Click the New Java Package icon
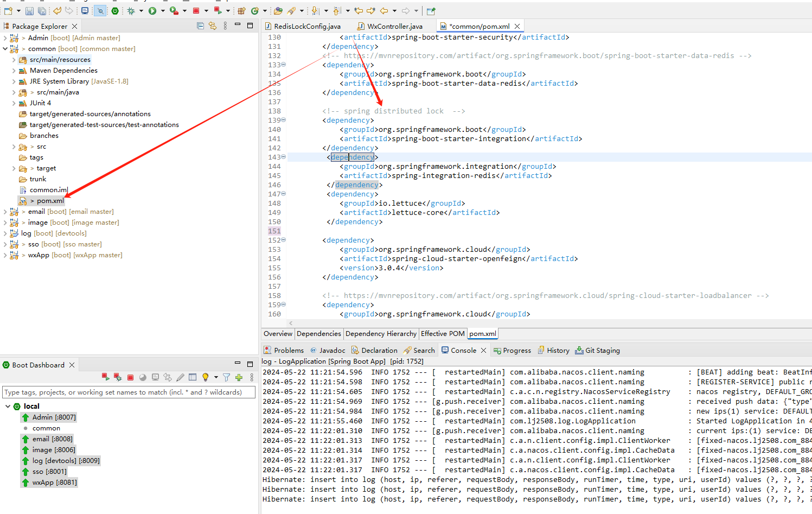The image size is (812, 514). 241,11
